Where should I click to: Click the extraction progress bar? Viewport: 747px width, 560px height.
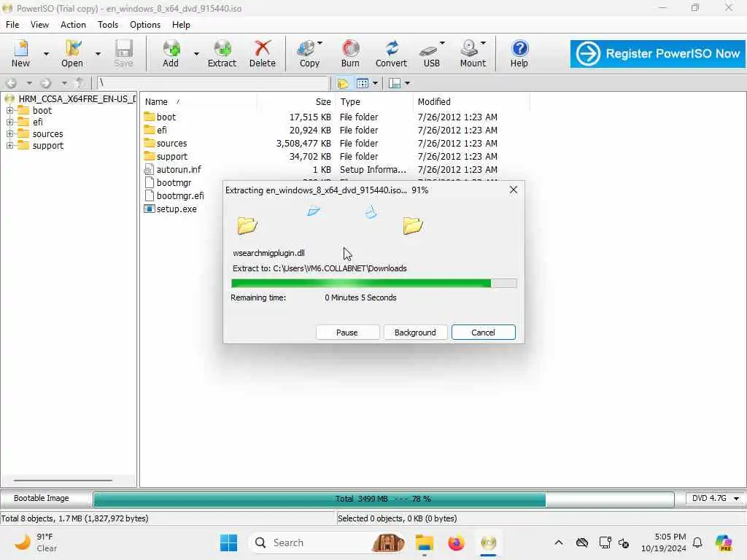374,284
